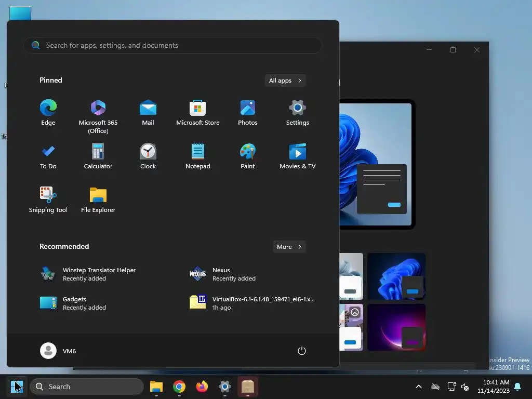
Task: Open Snipping Tool
Action: click(48, 201)
